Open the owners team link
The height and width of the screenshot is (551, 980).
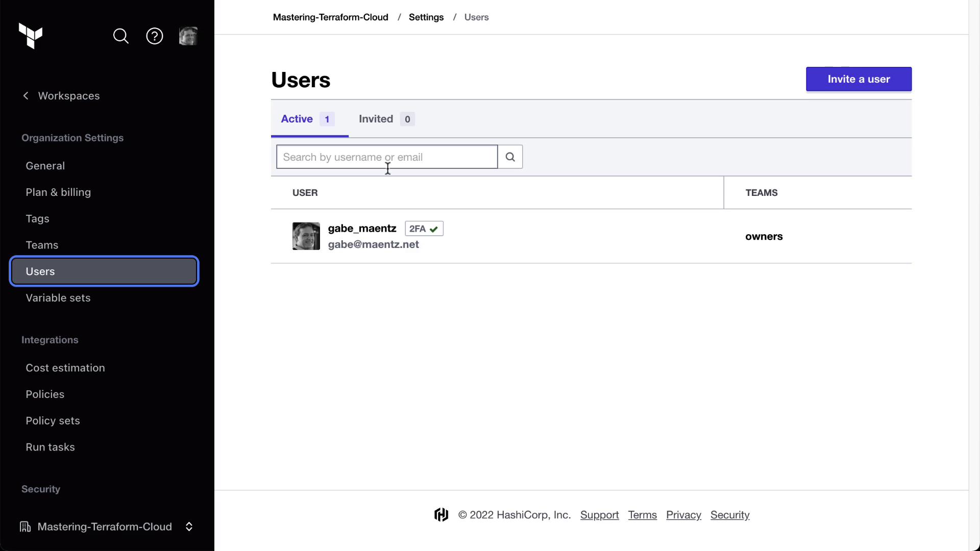[x=764, y=236]
